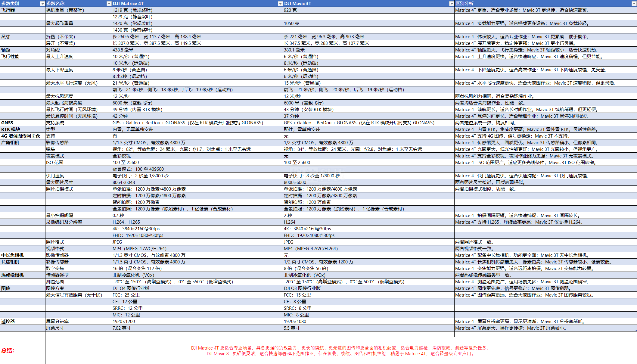The height and width of the screenshot is (364, 637).
Task: Click the 折叠（不带桨）parameter cell
Action: coord(78,37)
